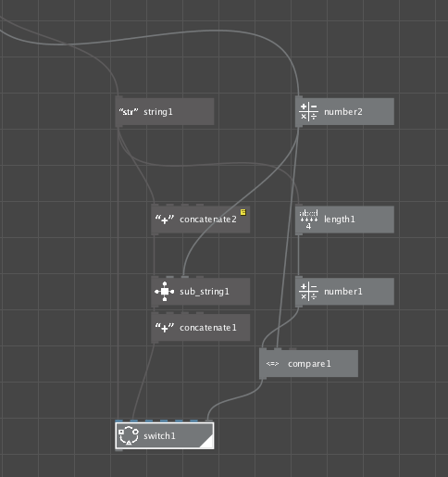Select the length1 node label

pos(340,220)
